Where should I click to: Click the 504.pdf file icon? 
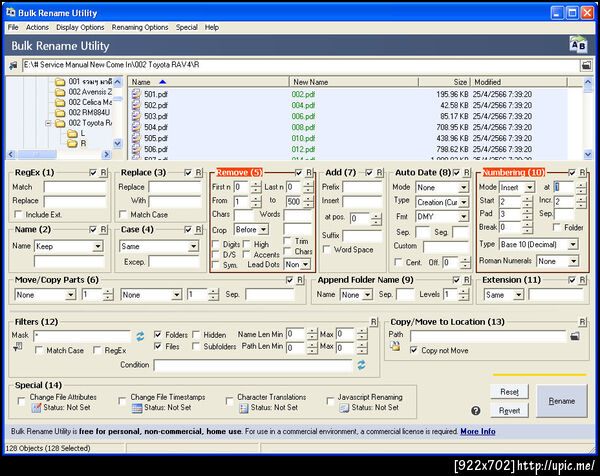click(136, 128)
